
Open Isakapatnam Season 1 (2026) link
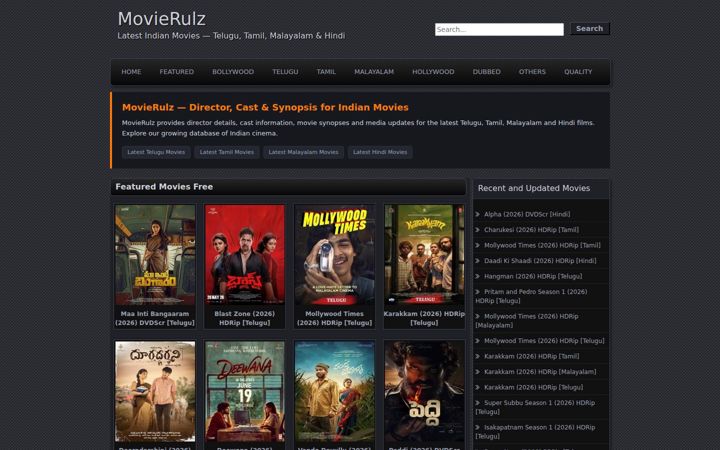tap(535, 432)
